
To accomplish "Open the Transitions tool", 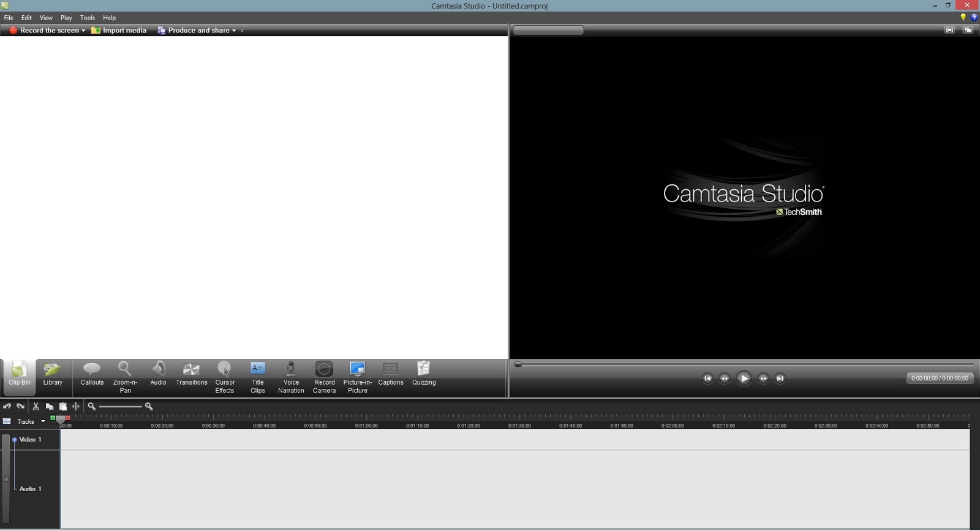I will pos(192,375).
